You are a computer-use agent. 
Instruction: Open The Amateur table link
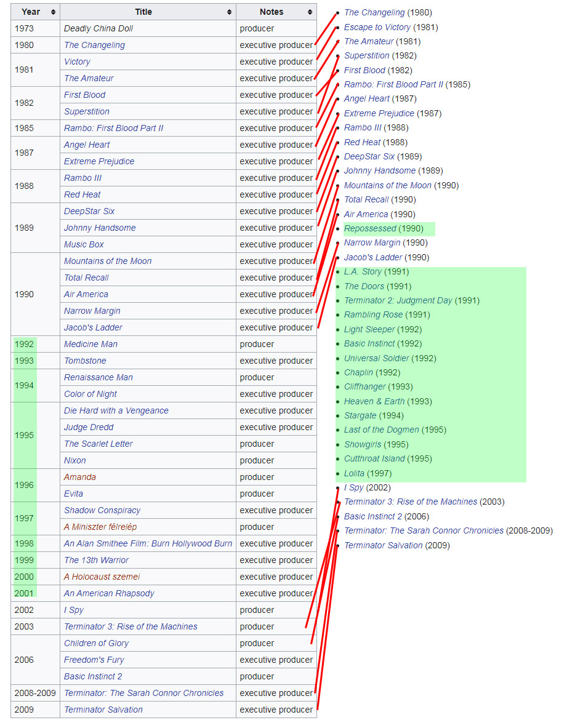89,79
